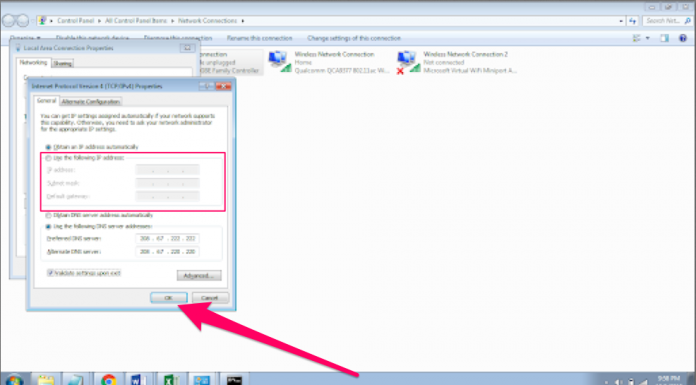696x385 pixels.
Task: Toggle Validate settings upon exit checkbox
Action: click(x=50, y=273)
